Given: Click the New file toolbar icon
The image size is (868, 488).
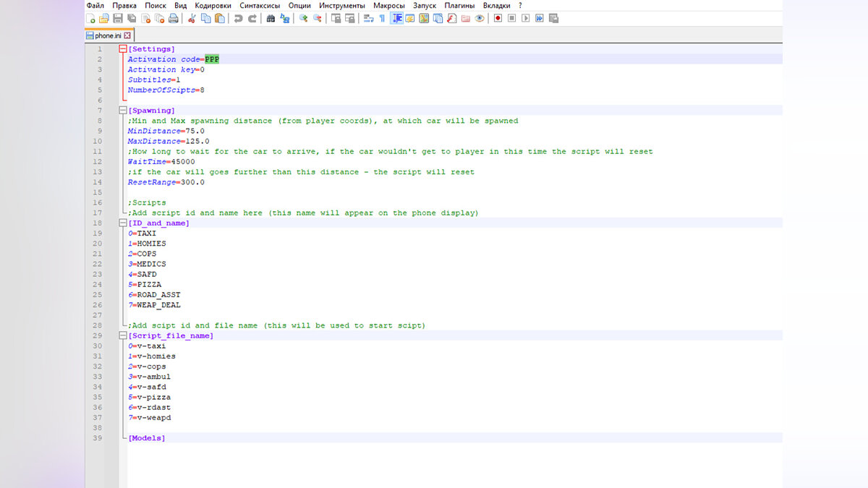Looking at the screenshot, I should pos(90,18).
